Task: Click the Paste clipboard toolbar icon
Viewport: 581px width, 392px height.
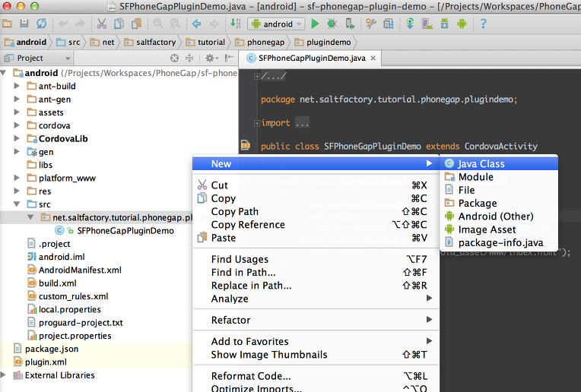Action: 137,24
